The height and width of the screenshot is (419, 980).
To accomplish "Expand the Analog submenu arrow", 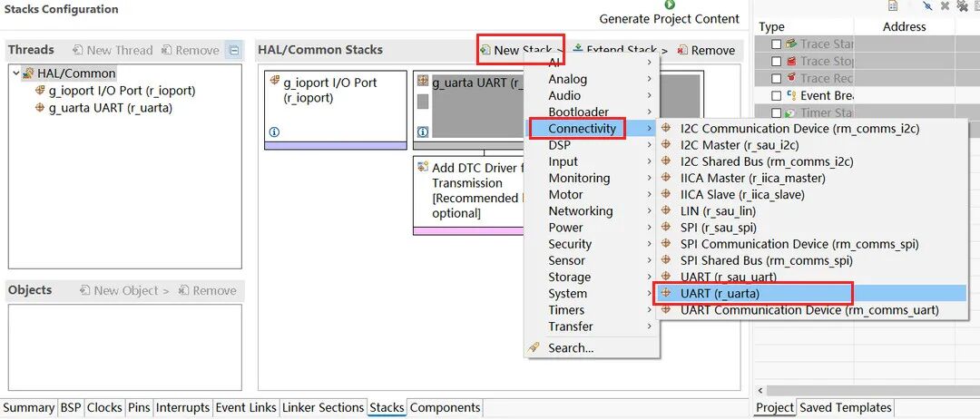I will 650,79.
